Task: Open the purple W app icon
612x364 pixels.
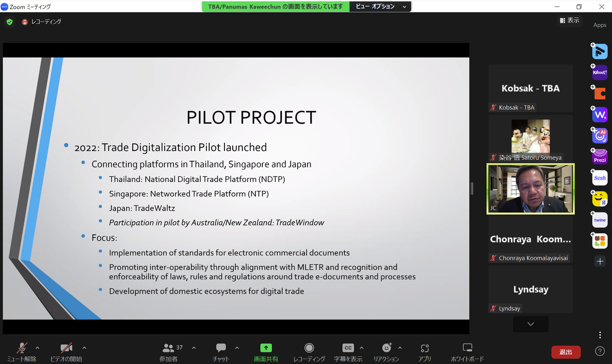Action: pos(600,114)
